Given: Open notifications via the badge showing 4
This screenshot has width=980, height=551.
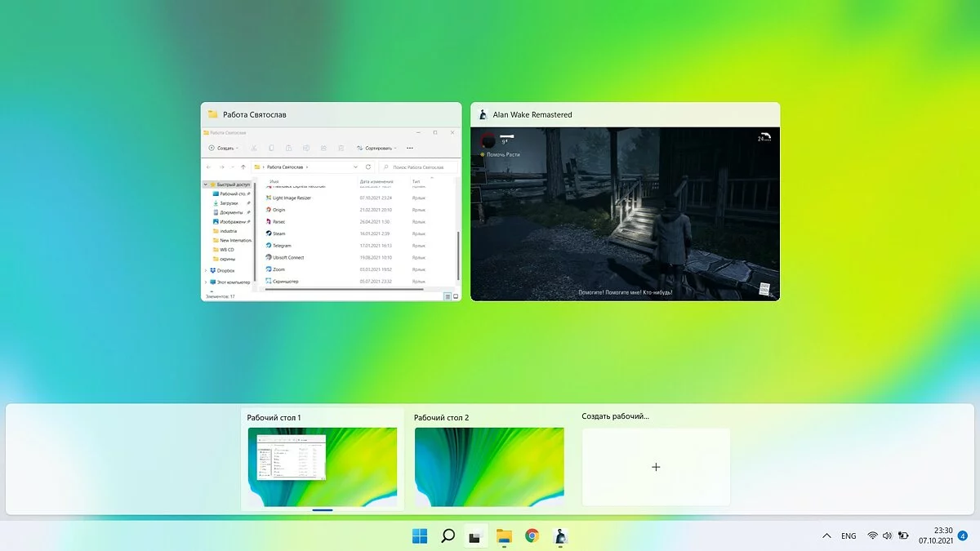Looking at the screenshot, I should pos(962,535).
